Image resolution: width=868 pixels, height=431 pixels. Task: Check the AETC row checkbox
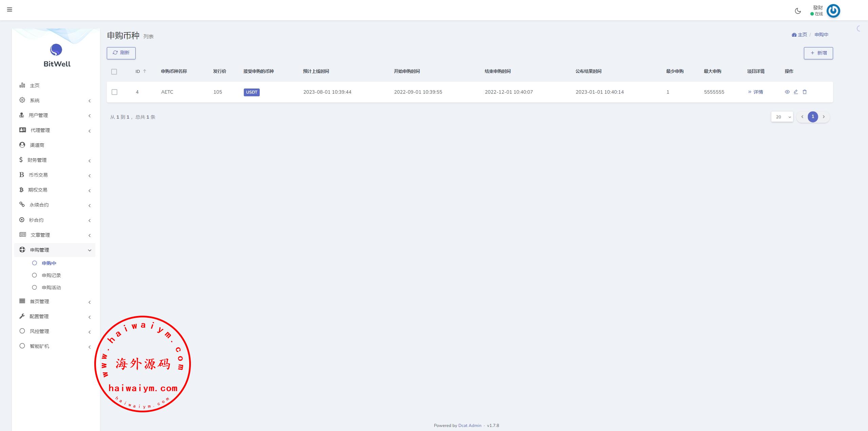tap(114, 92)
